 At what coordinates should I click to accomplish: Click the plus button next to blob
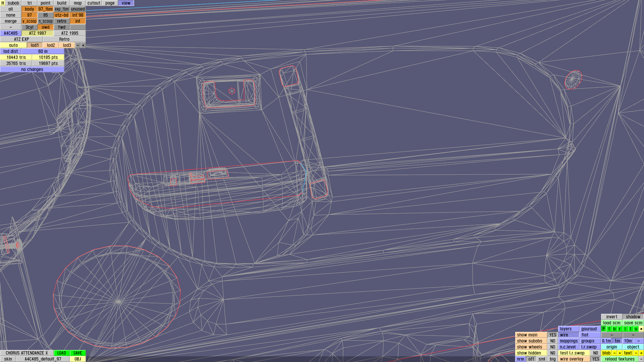(620, 353)
